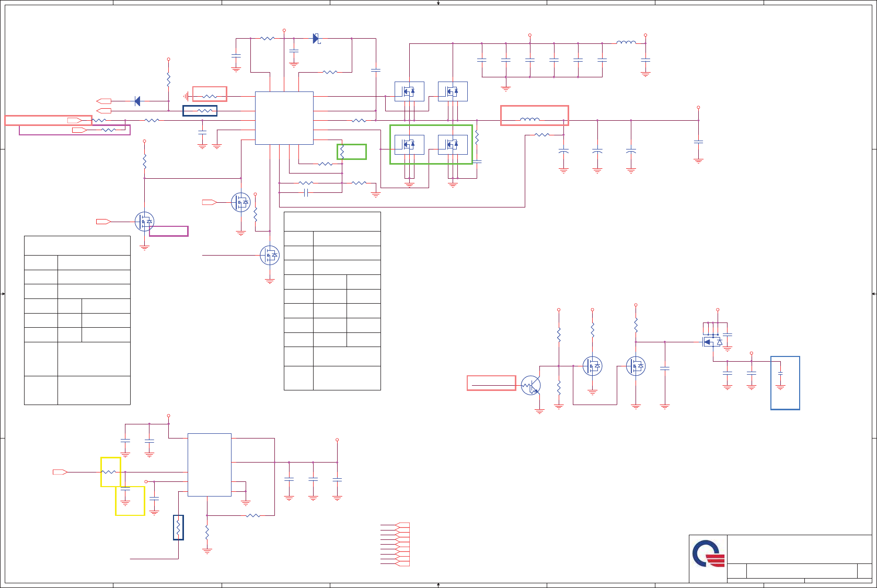The image size is (877, 588).
Task: Click the header cell of the left table
Action: tap(77, 246)
